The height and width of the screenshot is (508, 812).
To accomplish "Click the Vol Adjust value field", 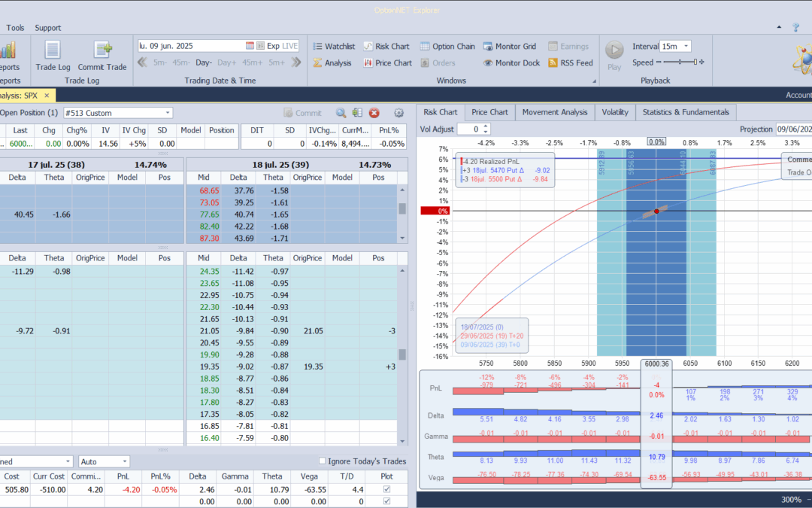I will 469,129.
